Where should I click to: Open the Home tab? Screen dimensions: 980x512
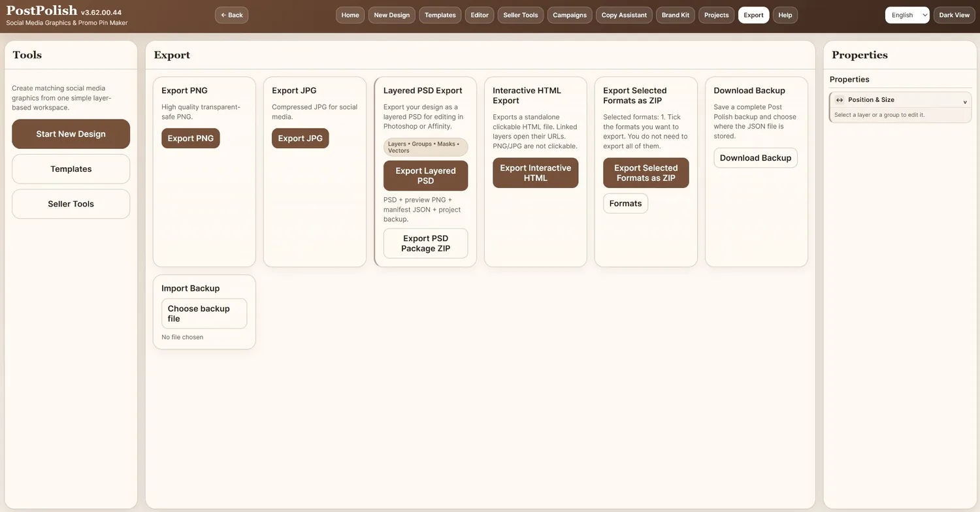[x=350, y=15]
